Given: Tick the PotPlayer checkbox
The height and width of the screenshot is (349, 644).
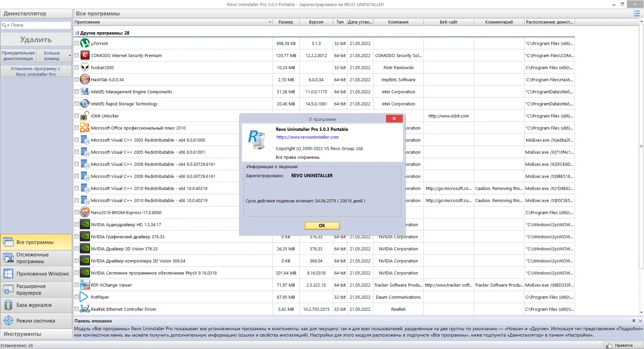Looking at the screenshot, I should 77,297.
